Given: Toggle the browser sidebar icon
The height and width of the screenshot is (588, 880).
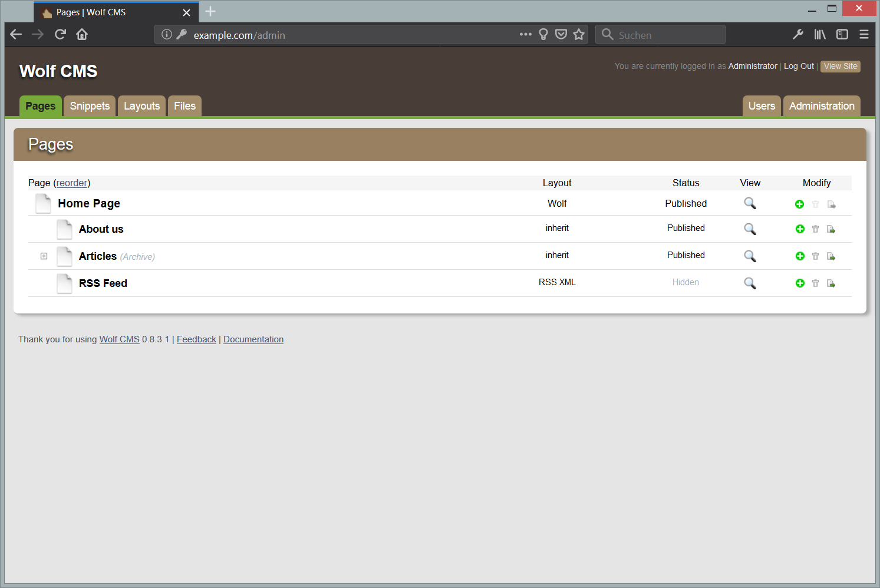Looking at the screenshot, I should pos(842,34).
